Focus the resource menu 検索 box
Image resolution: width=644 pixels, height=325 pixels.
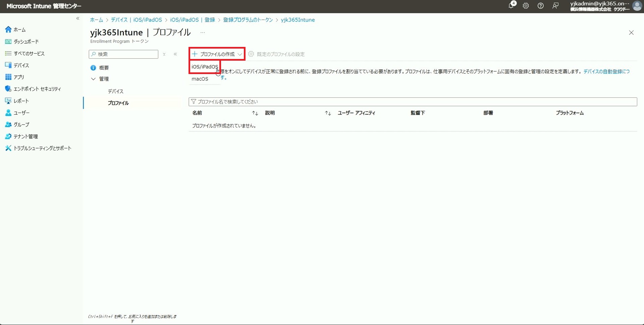tap(123, 54)
